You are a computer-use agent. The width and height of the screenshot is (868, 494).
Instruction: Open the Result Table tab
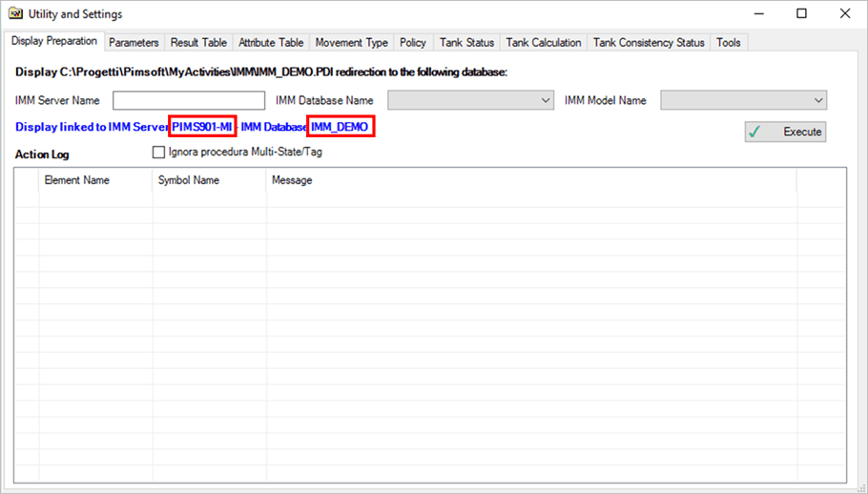point(198,43)
